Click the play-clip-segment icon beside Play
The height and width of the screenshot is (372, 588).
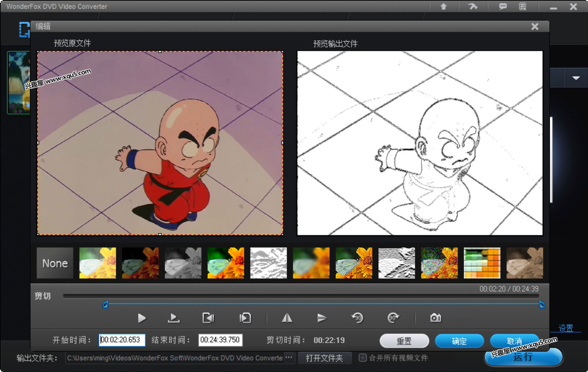point(173,318)
